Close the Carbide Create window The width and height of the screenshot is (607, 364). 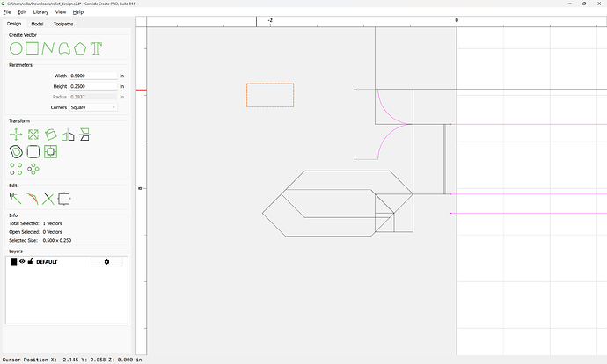click(x=599, y=4)
